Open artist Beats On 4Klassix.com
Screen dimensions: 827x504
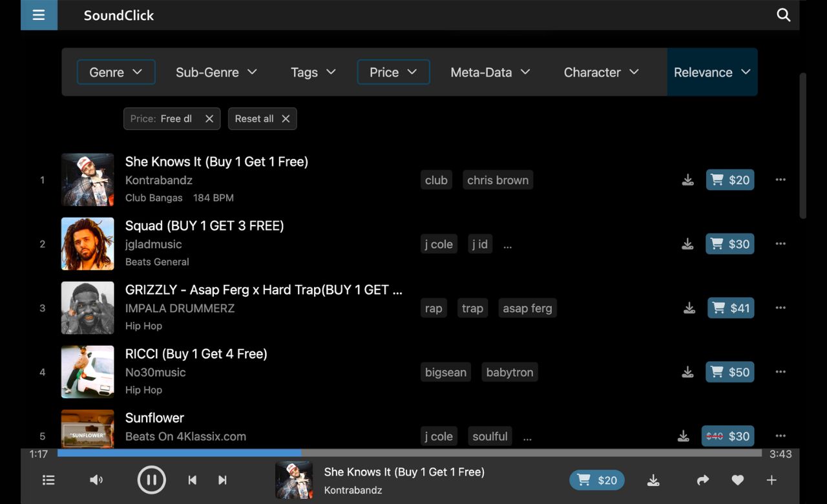[x=185, y=436]
